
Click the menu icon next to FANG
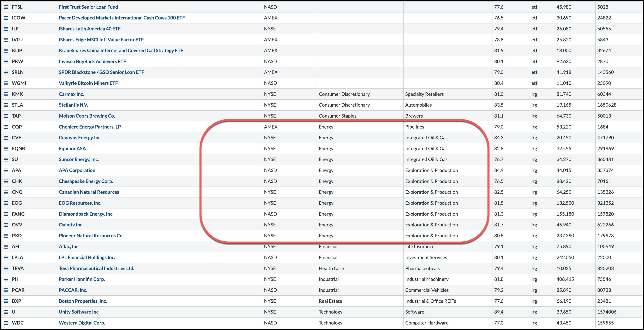pyautogui.click(x=5, y=214)
